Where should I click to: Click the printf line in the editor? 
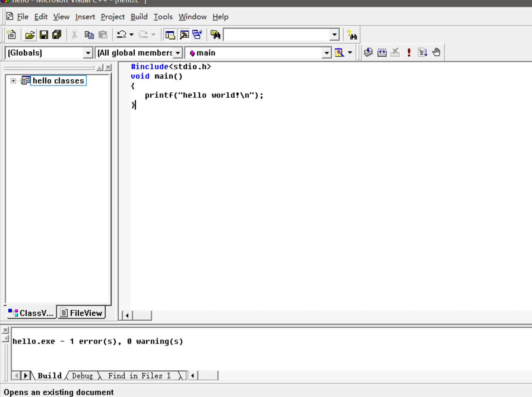pyautogui.click(x=204, y=95)
